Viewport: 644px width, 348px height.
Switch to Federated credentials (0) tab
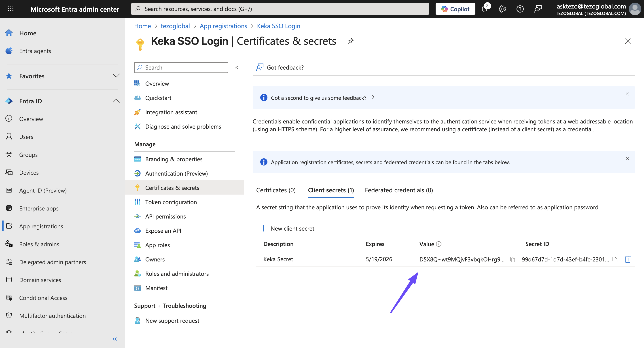[x=399, y=190]
